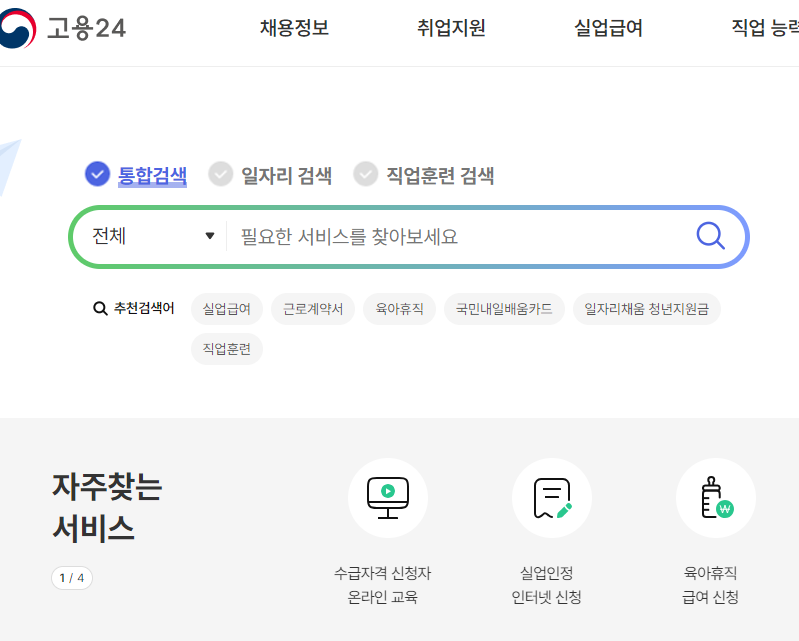
Task: Click 실업인정 인터넷 신청 label
Action: [x=546, y=585]
